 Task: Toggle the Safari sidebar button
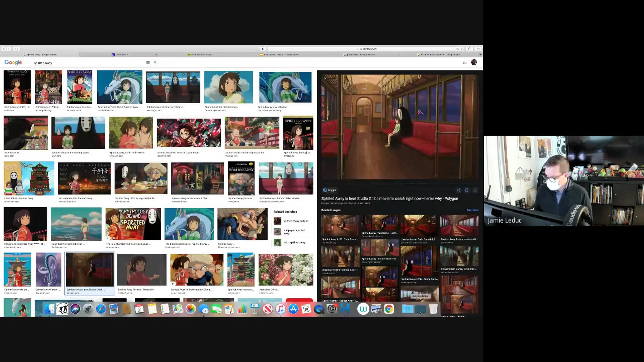click(17, 49)
